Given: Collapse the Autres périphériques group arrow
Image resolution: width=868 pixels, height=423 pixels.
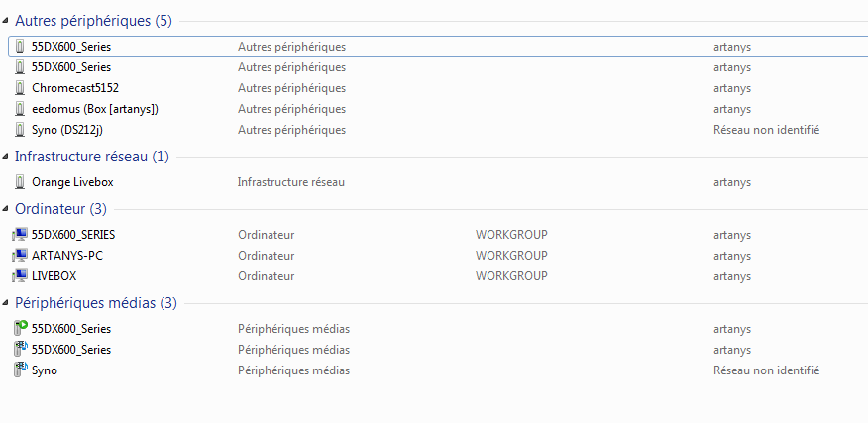Looking at the screenshot, I should tap(6, 21).
